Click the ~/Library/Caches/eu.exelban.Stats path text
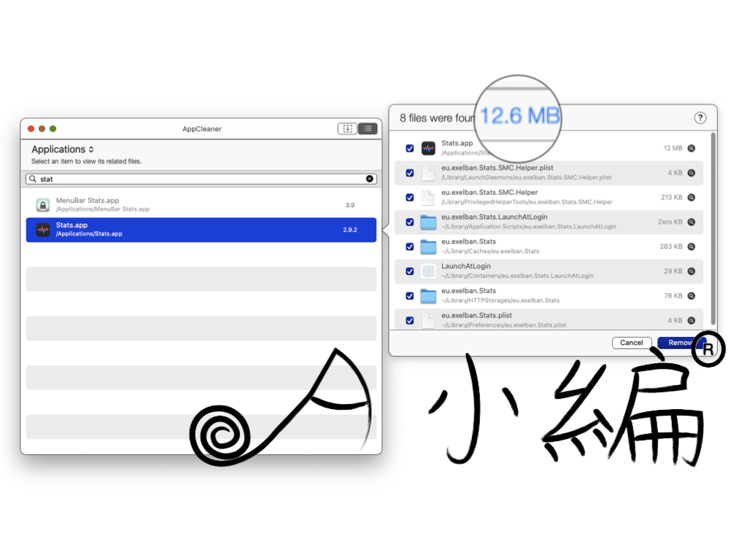The height and width of the screenshot is (560, 747). point(490,251)
